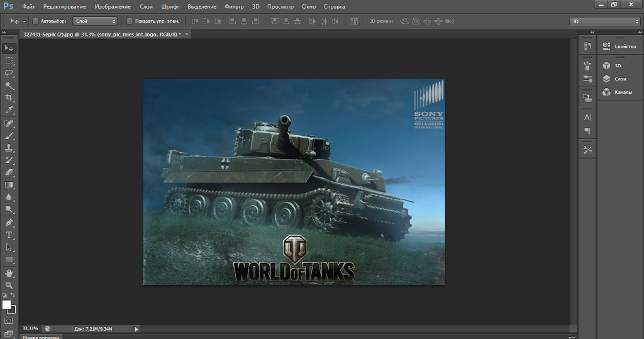Pick the Crop tool
Image resolution: width=644 pixels, height=339 pixels.
tap(9, 97)
